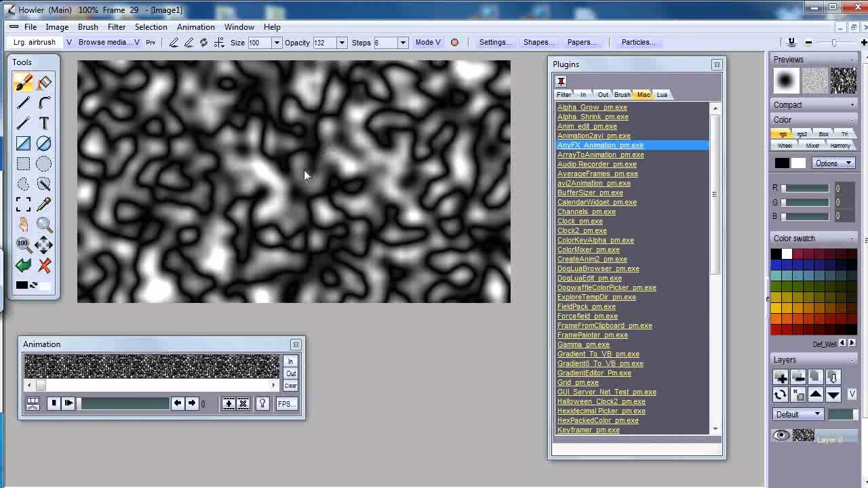
Task: Click the Particles... button
Action: tap(638, 42)
